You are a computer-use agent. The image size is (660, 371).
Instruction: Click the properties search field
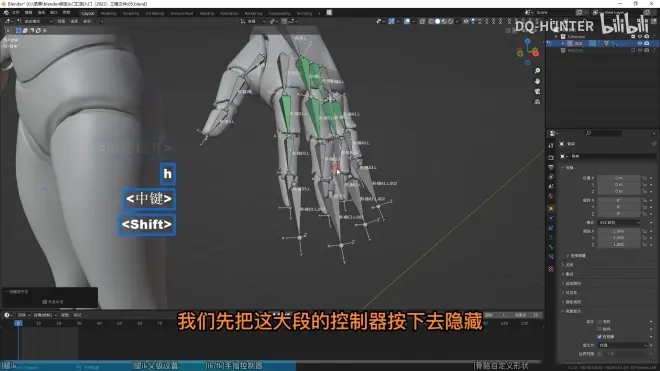(x=603, y=133)
